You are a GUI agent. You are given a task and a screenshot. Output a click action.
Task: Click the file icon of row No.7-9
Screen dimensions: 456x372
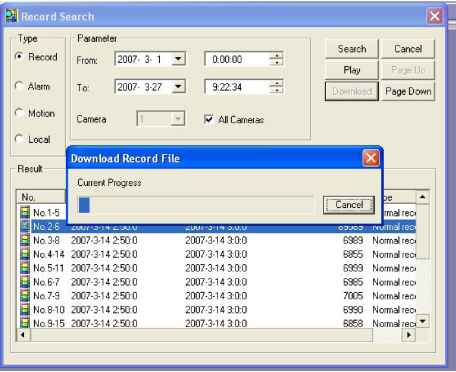coord(25,296)
